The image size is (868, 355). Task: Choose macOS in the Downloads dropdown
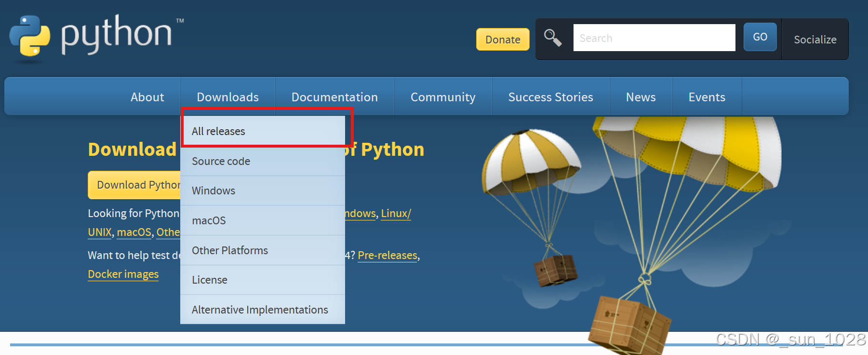263,220
